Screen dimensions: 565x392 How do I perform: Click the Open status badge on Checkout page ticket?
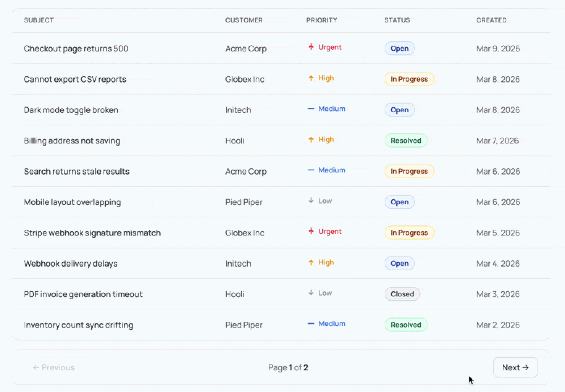coord(399,48)
